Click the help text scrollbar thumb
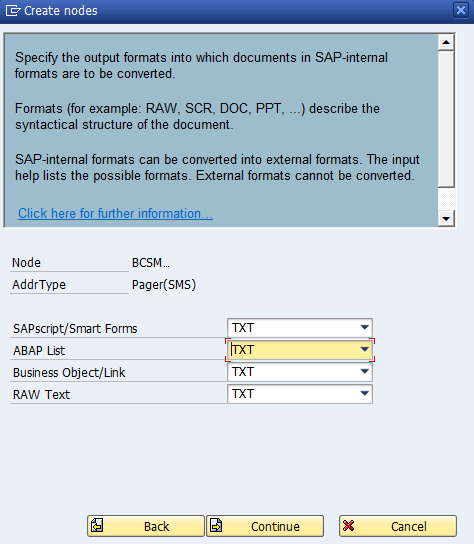Screen dimensions: 474x544 pyautogui.click(x=446, y=119)
